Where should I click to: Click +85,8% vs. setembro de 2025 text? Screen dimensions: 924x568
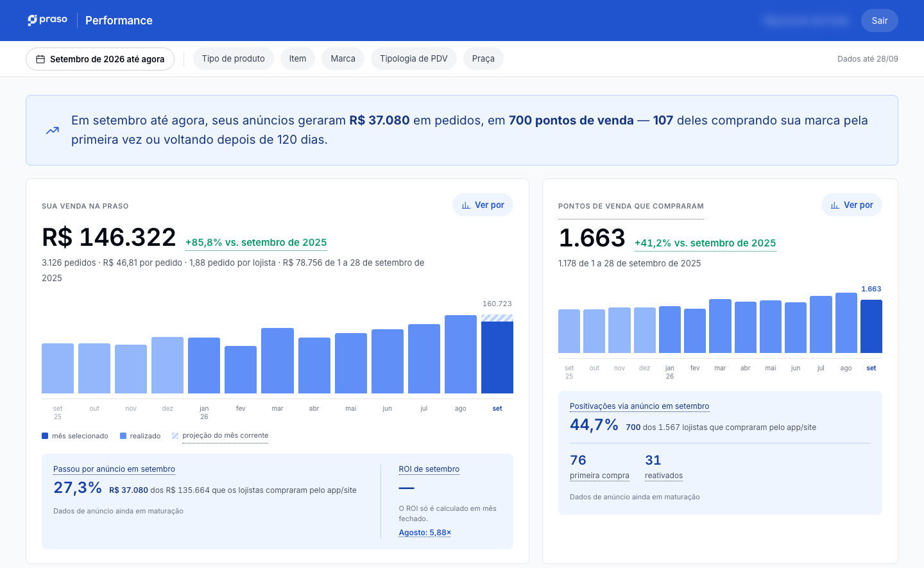[256, 243]
